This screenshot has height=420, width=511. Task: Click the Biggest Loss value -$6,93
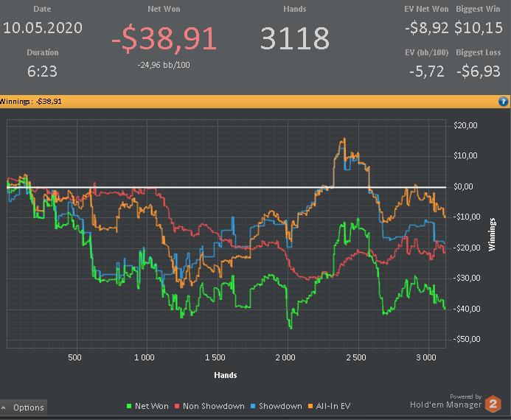point(479,71)
